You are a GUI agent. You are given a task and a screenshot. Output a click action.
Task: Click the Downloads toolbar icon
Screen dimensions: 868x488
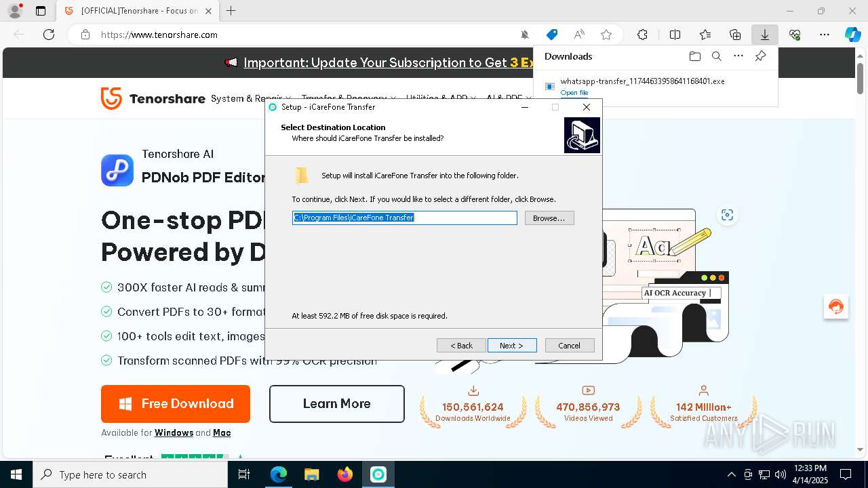764,35
